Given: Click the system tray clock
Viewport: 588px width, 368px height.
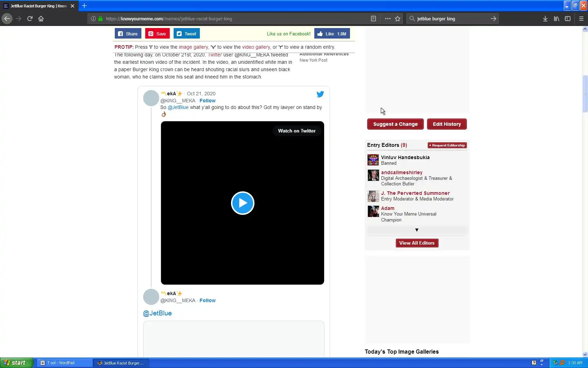Looking at the screenshot, I should pyautogui.click(x=575, y=363).
